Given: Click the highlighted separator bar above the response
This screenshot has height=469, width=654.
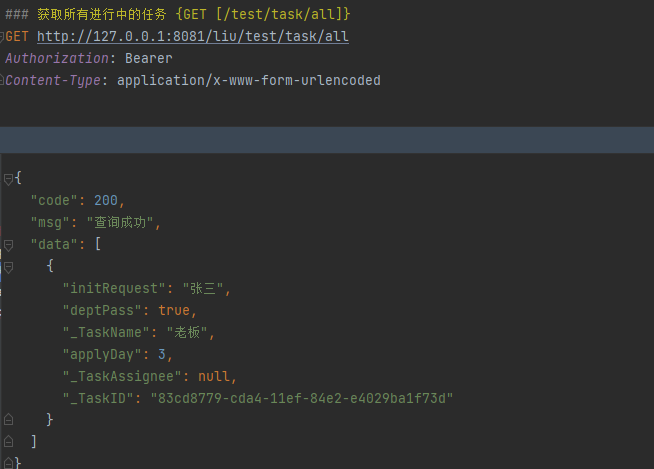Looking at the screenshot, I should point(327,140).
